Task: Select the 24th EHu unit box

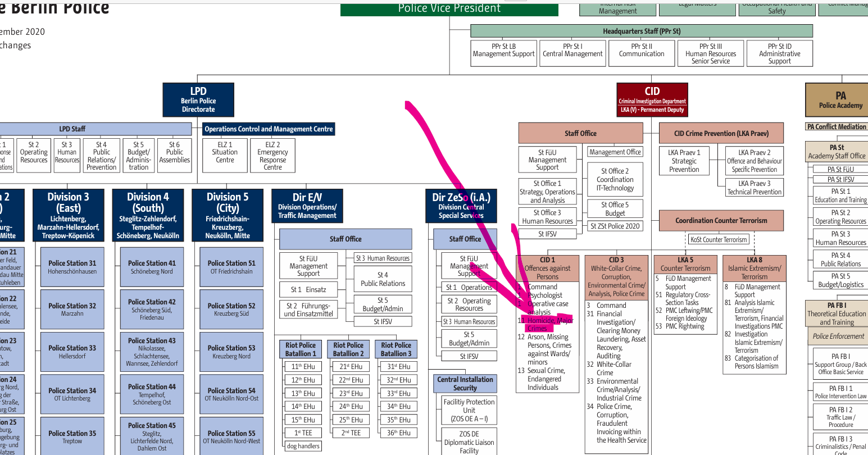Action: coord(351,406)
